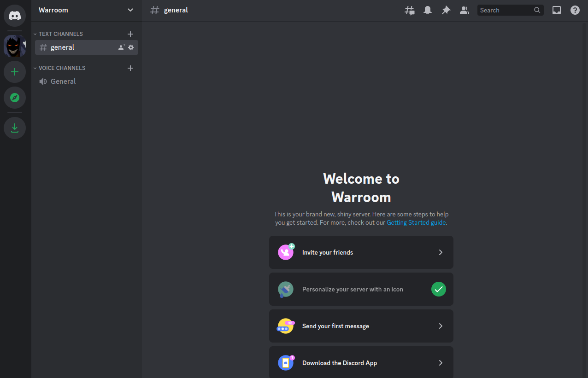
Task: Click chevron on Download the Discord App
Action: (x=441, y=363)
